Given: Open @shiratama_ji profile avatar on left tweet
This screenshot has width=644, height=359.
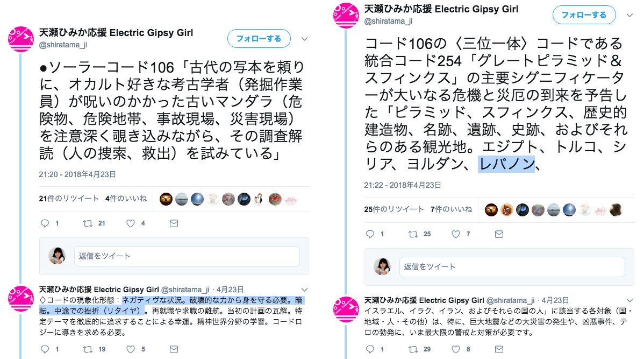Looking at the screenshot, I should pyautogui.click(x=21, y=39).
